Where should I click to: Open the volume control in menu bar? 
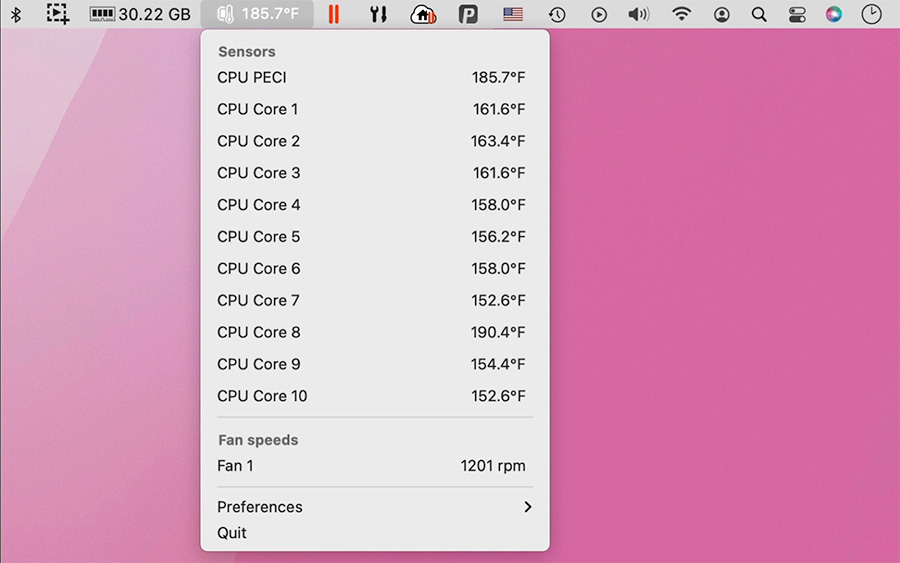click(x=638, y=14)
